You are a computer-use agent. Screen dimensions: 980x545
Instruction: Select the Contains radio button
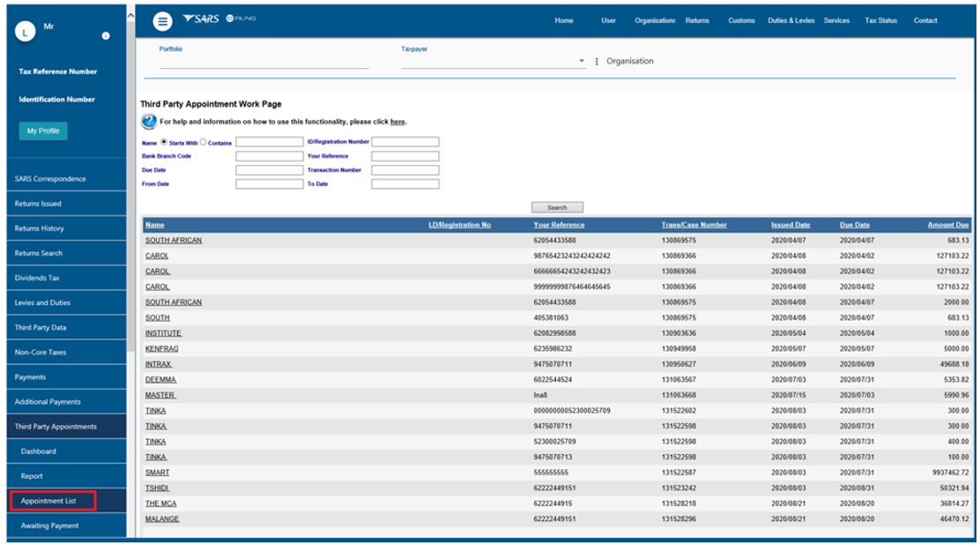pyautogui.click(x=204, y=141)
